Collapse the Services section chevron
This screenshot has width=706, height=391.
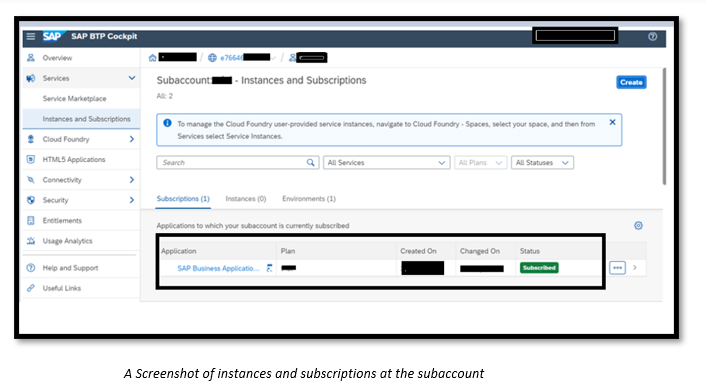[x=131, y=78]
